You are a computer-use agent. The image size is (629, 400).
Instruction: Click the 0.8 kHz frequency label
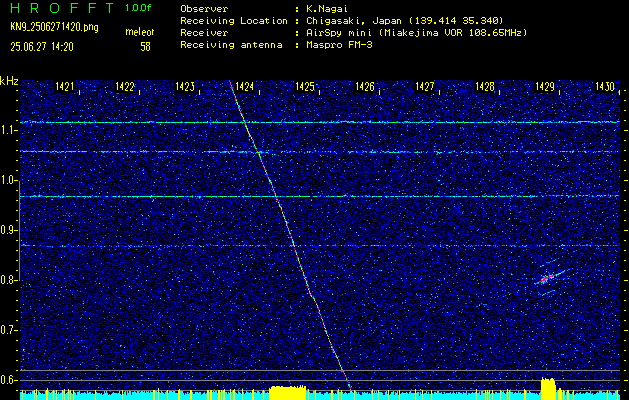point(8,280)
